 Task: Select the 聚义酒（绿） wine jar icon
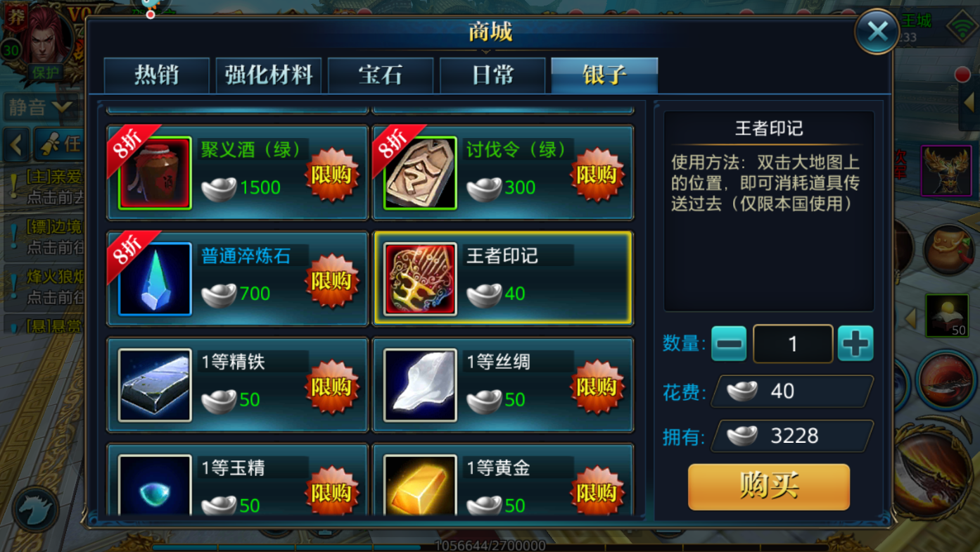click(155, 173)
